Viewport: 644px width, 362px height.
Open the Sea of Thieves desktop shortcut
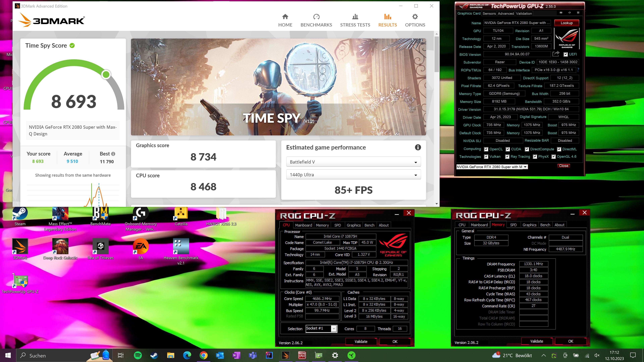(x=100, y=249)
